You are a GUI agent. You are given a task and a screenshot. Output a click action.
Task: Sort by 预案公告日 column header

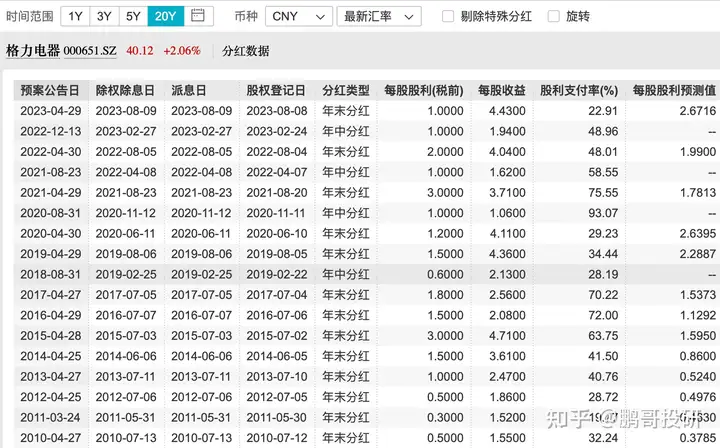click(x=50, y=90)
